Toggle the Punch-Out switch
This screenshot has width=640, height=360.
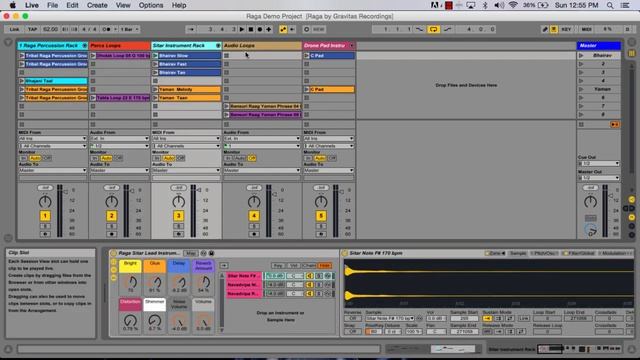448,29
